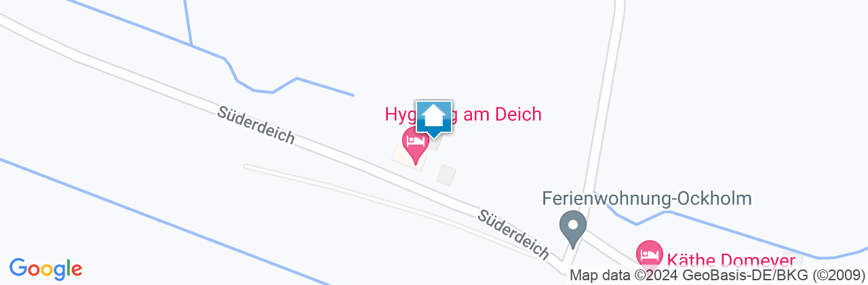
Task: Click the Käthe Domeyer lodging label
Action: pyautogui.click(x=722, y=260)
